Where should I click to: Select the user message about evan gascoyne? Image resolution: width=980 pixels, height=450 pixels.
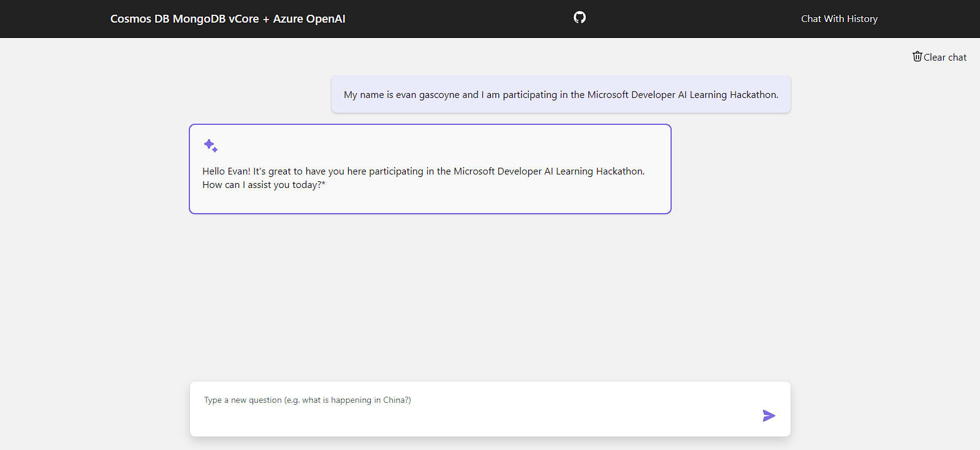[561, 94]
